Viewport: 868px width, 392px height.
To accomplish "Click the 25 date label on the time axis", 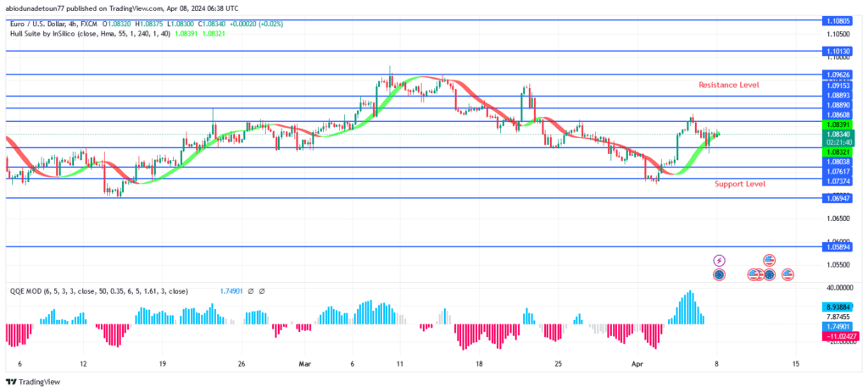I will (558, 364).
